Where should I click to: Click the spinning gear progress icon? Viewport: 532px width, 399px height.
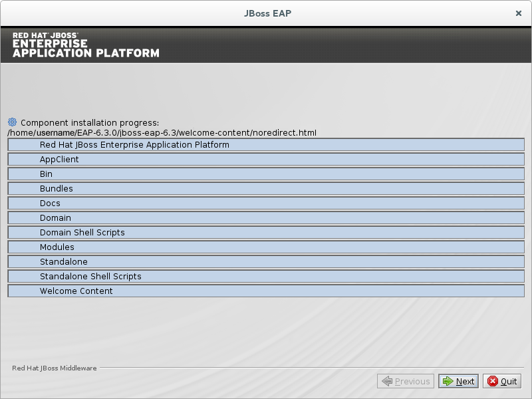tap(12, 122)
